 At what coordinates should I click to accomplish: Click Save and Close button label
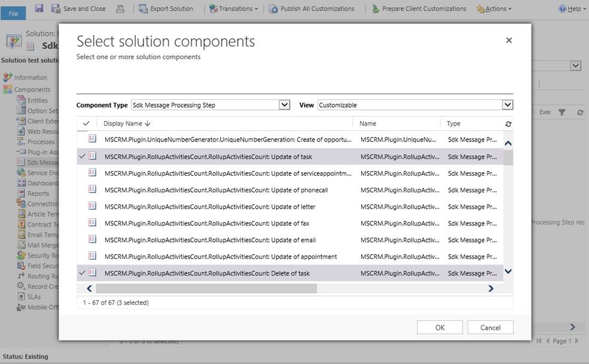click(x=84, y=8)
